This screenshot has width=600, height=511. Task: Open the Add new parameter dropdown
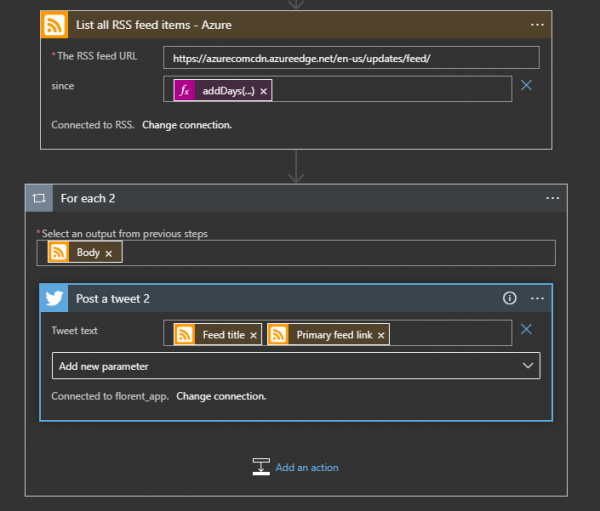point(296,366)
